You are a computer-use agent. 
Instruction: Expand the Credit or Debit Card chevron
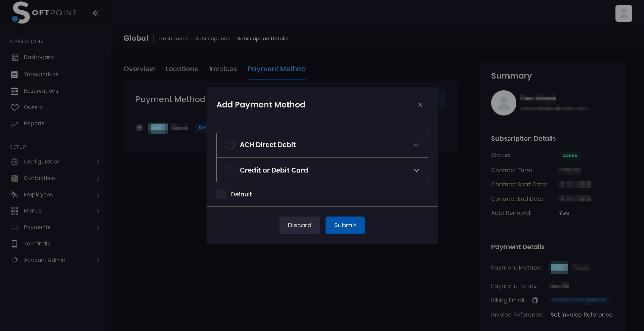(x=416, y=170)
